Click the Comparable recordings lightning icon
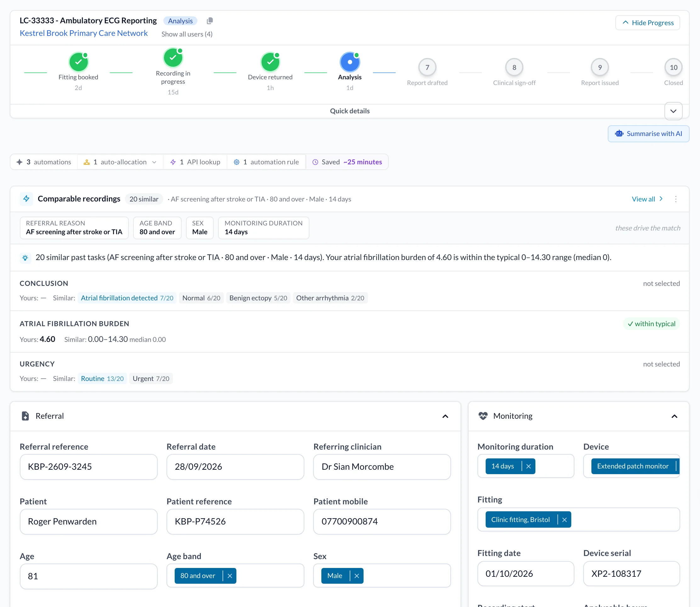Image resolution: width=700 pixels, height=607 pixels. tap(26, 199)
